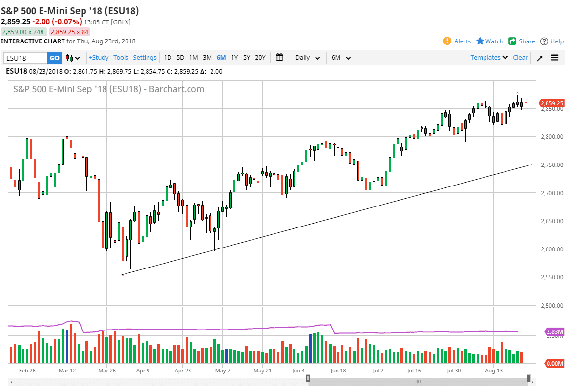Viewport: 569px width, 392px height.
Task: Open the Tools menu
Action: (121, 58)
